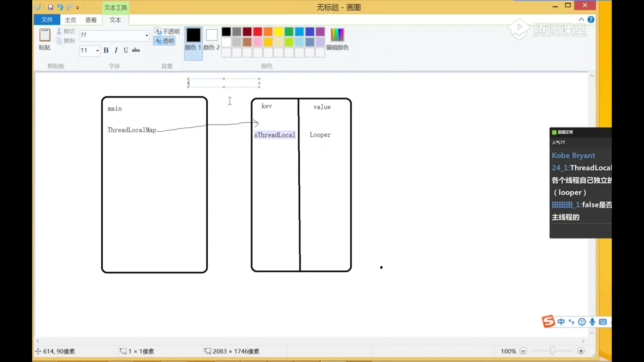Open the font family dropdown
The width and height of the screenshot is (644, 362).
147,35
